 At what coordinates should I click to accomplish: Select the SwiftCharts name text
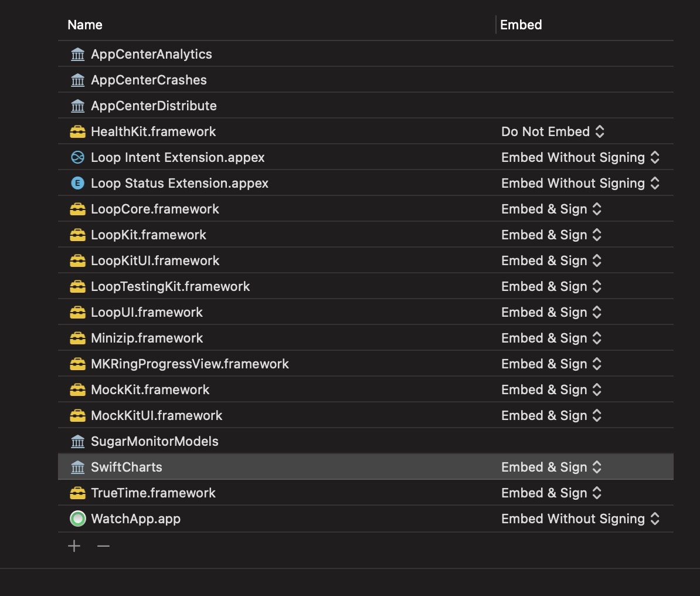point(127,468)
